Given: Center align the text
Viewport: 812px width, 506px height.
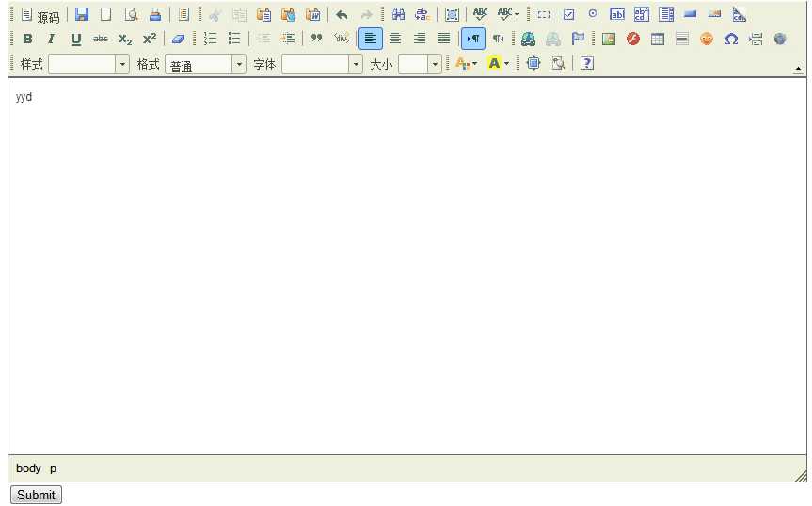Looking at the screenshot, I should tap(395, 39).
